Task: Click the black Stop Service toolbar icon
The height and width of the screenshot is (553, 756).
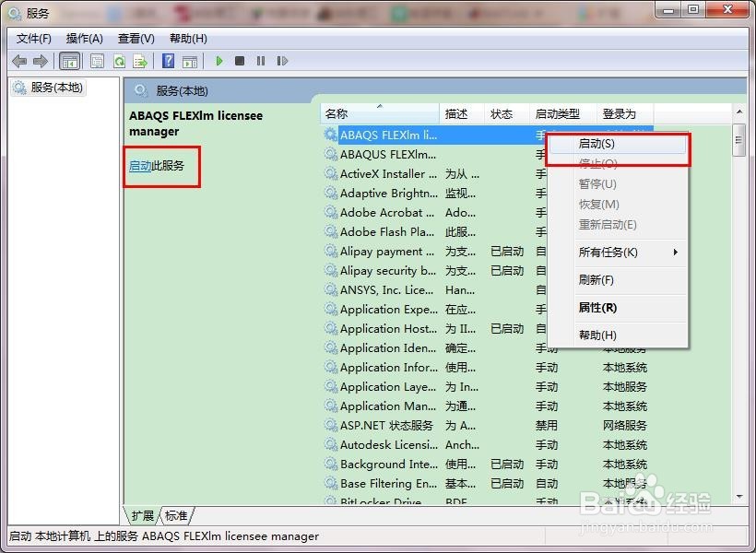Action: click(x=239, y=61)
